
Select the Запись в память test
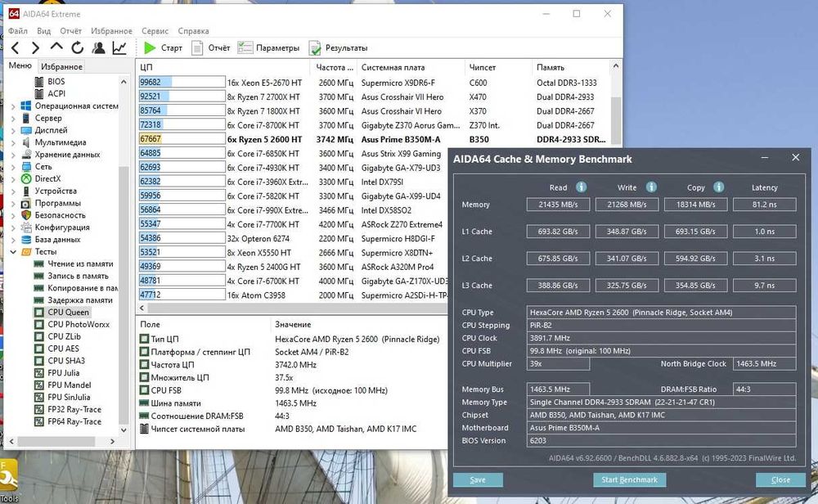(x=79, y=276)
